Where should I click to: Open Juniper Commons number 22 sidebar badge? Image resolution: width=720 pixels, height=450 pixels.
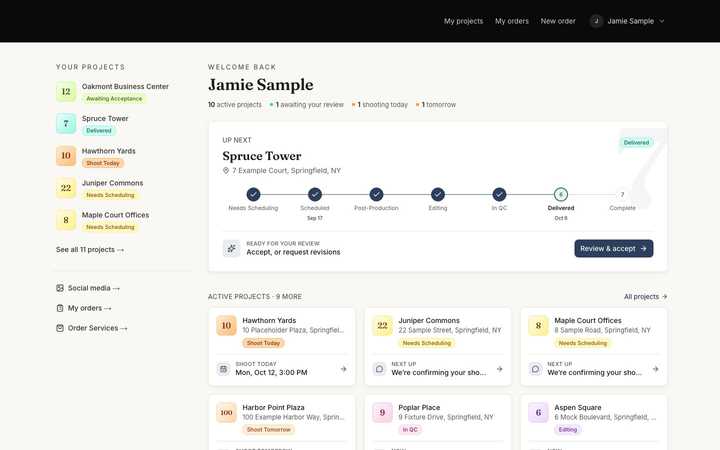(x=66, y=188)
